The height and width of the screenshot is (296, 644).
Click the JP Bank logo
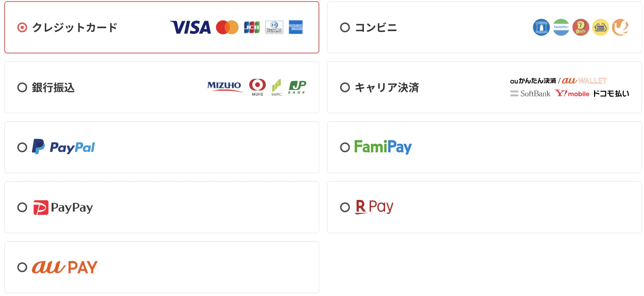[297, 87]
